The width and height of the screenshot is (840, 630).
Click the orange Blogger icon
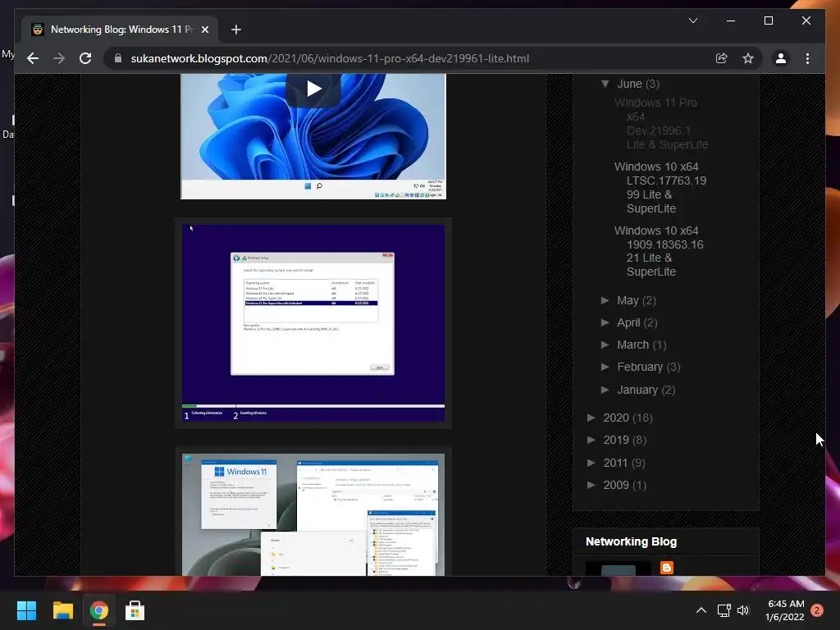(x=666, y=568)
